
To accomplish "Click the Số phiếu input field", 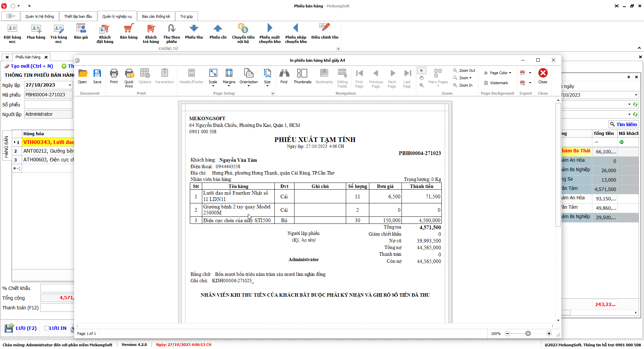I will point(48,105).
